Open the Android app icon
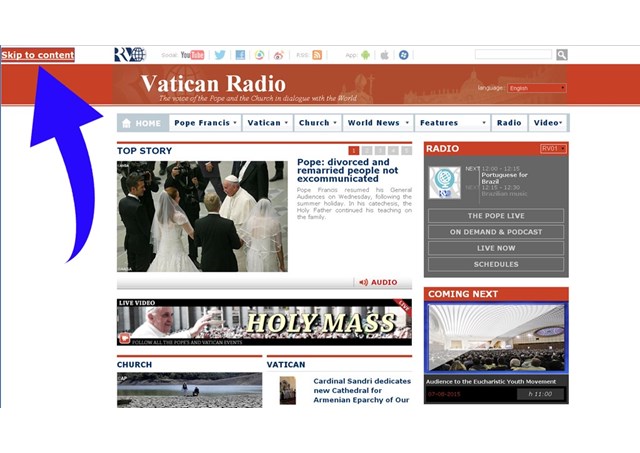The image size is (640, 453). (x=365, y=55)
